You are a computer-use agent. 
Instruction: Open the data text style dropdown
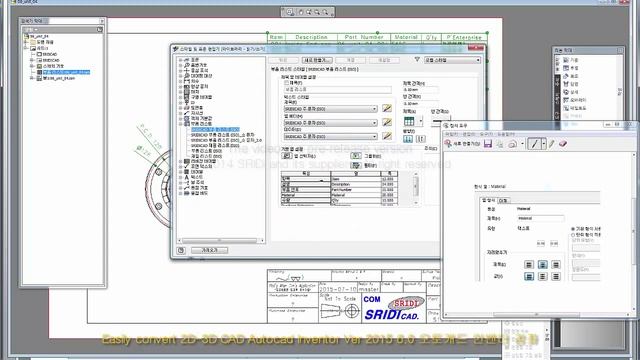click(x=374, y=137)
